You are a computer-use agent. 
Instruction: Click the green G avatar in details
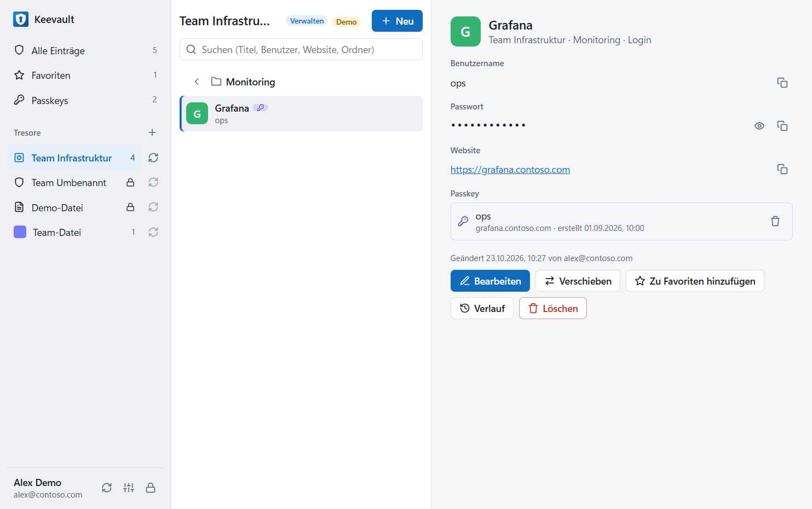point(465,31)
